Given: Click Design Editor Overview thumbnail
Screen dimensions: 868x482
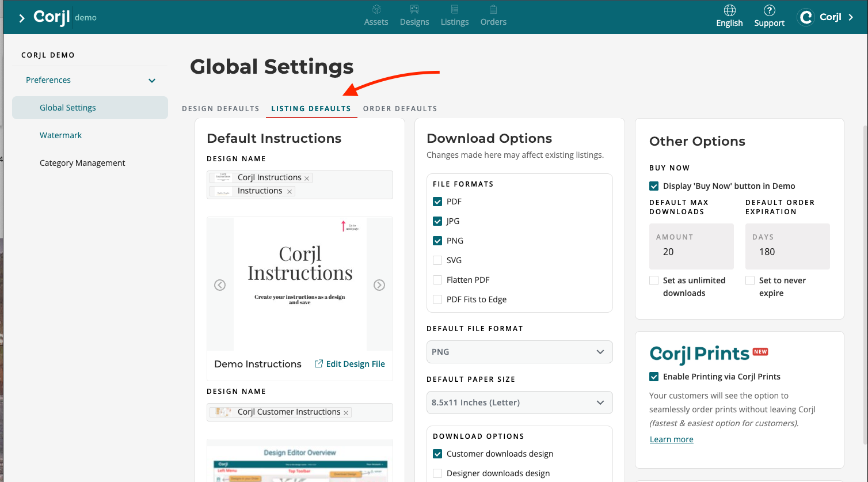Looking at the screenshot, I should click(x=300, y=461).
